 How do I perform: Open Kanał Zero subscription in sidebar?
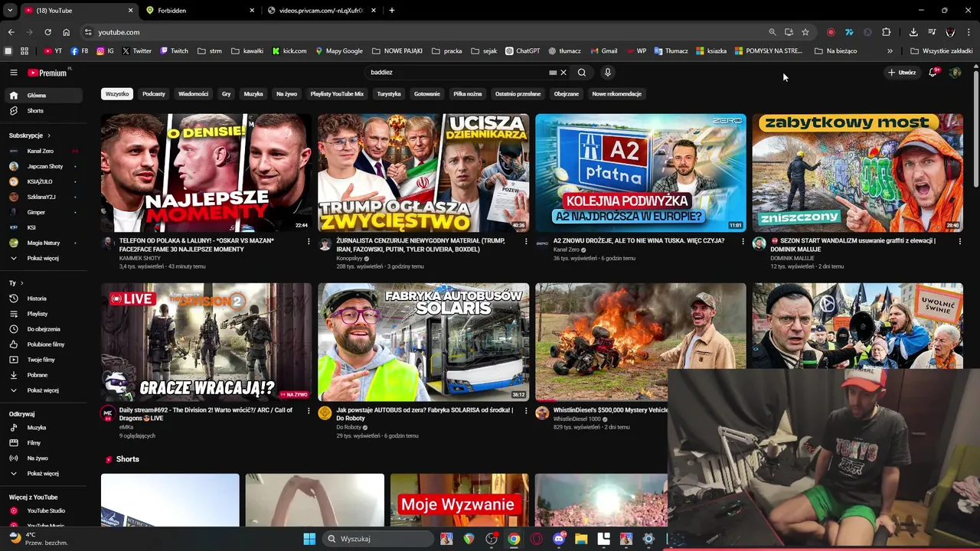click(43, 151)
